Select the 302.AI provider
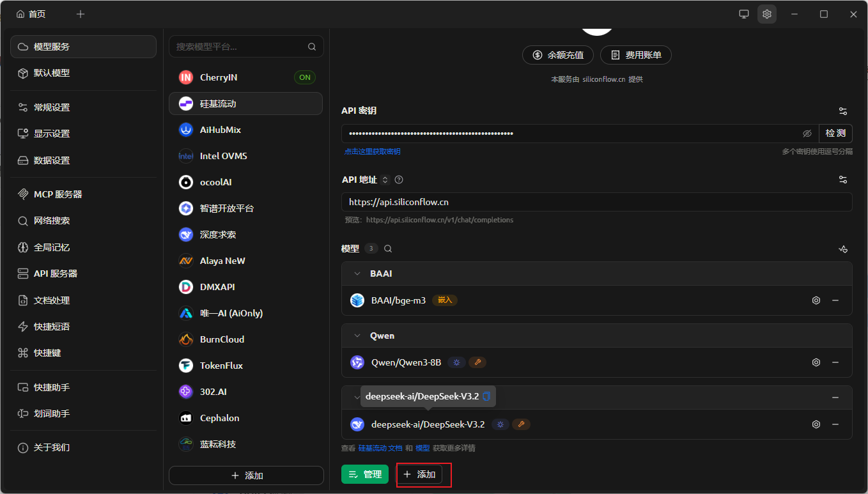The height and width of the screenshot is (494, 868). point(246,392)
